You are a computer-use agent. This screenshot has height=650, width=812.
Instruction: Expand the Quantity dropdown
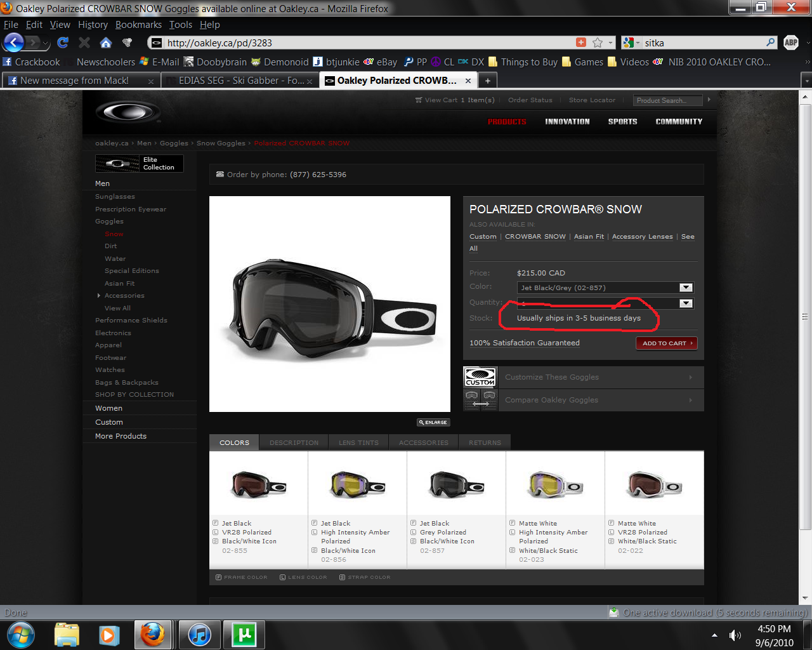[685, 303]
